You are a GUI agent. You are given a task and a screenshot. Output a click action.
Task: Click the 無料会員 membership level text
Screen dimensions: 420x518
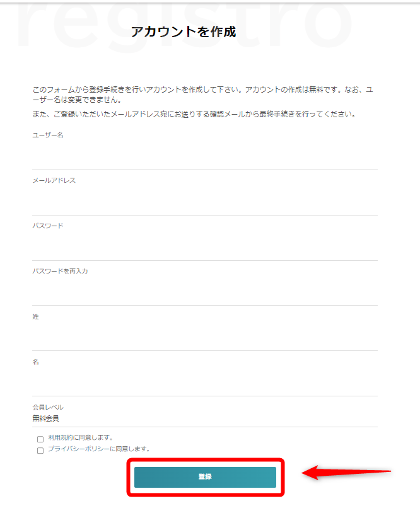(45, 418)
